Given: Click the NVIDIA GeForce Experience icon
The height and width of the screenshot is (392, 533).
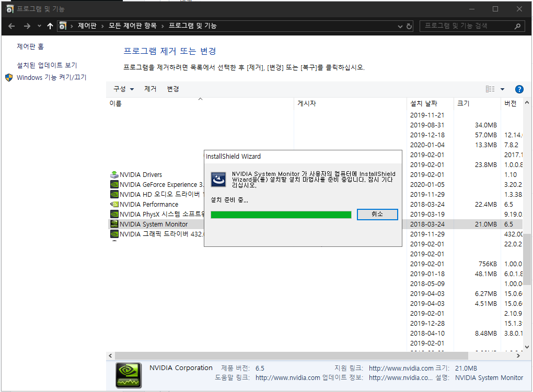Looking at the screenshot, I should tap(114, 184).
